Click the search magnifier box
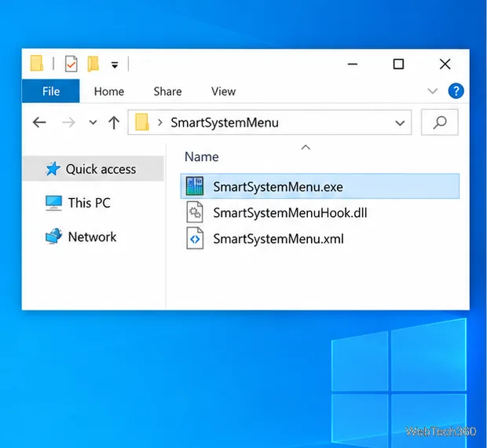The width and height of the screenshot is (487, 448). click(x=440, y=122)
